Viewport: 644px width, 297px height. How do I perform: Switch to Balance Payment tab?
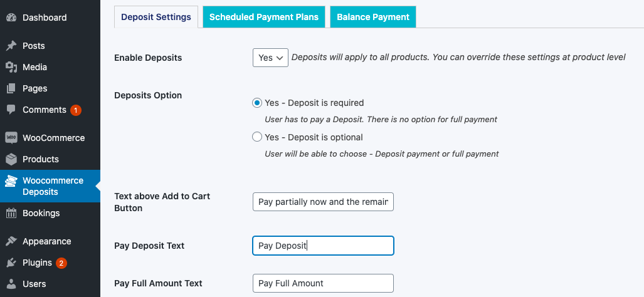click(x=373, y=17)
